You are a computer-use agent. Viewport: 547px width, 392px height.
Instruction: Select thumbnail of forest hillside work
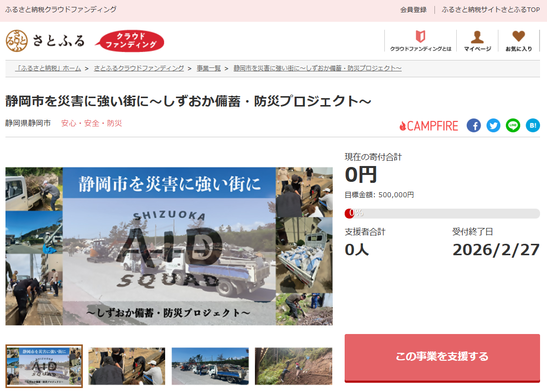(293, 366)
